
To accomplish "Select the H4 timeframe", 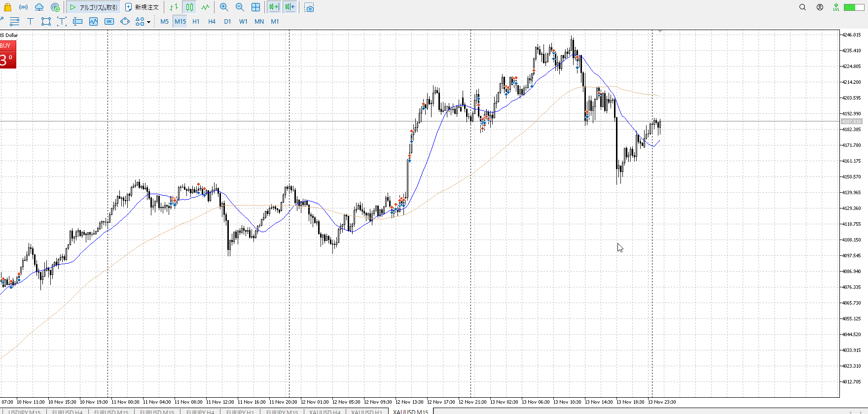I will tap(212, 22).
